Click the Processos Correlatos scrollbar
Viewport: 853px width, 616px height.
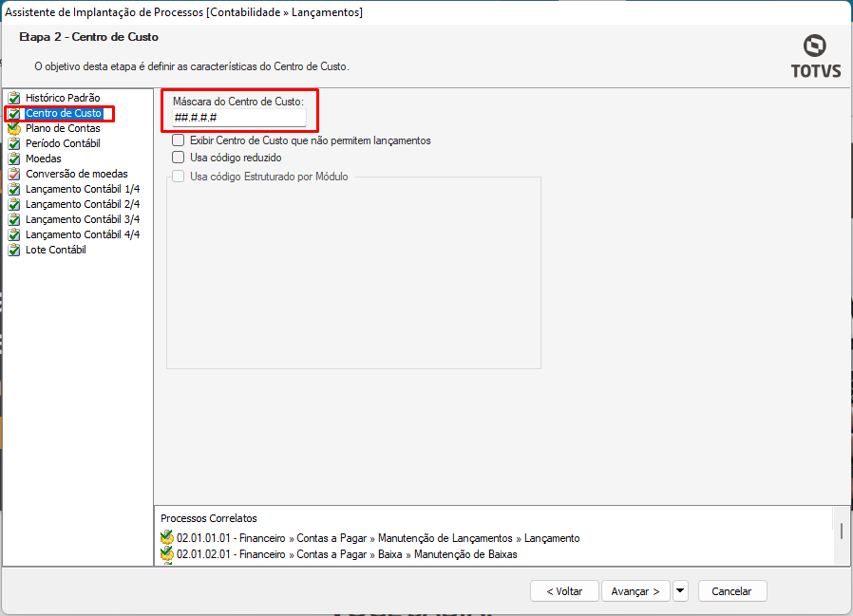842,532
